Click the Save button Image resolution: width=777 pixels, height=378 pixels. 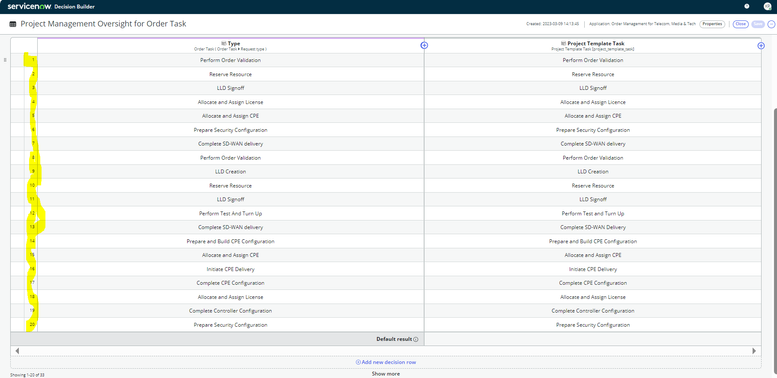click(x=758, y=24)
